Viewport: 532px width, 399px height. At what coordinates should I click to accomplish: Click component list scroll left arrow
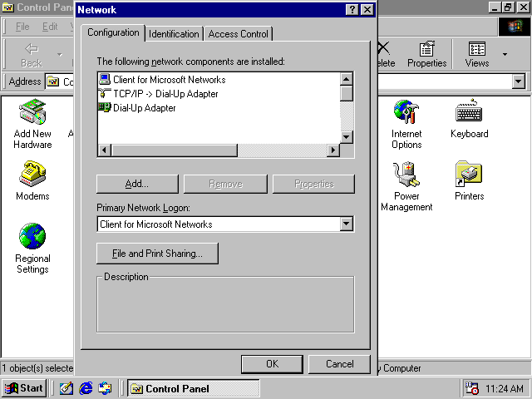coord(105,150)
